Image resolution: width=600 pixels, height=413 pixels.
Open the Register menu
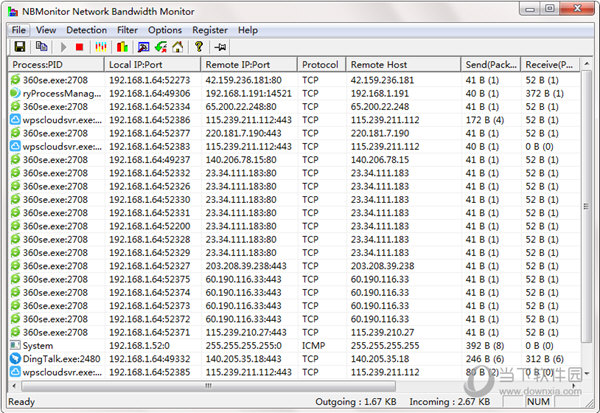tap(210, 30)
